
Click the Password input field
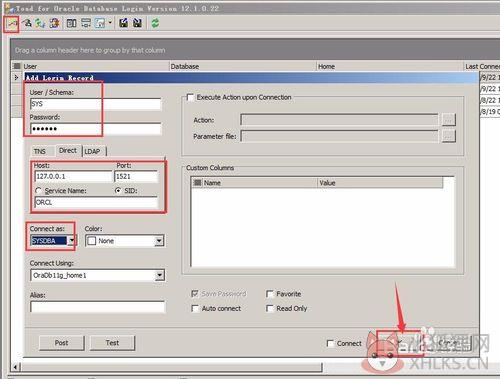tap(95, 129)
